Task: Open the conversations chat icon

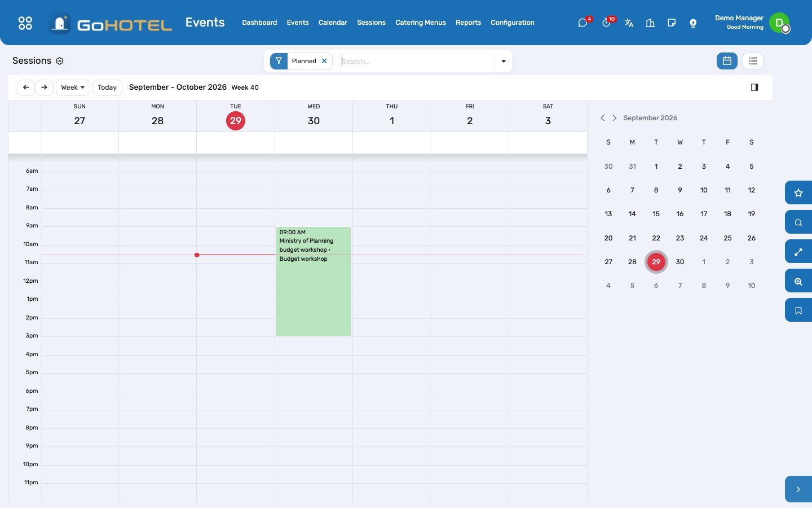Action: 582,23
